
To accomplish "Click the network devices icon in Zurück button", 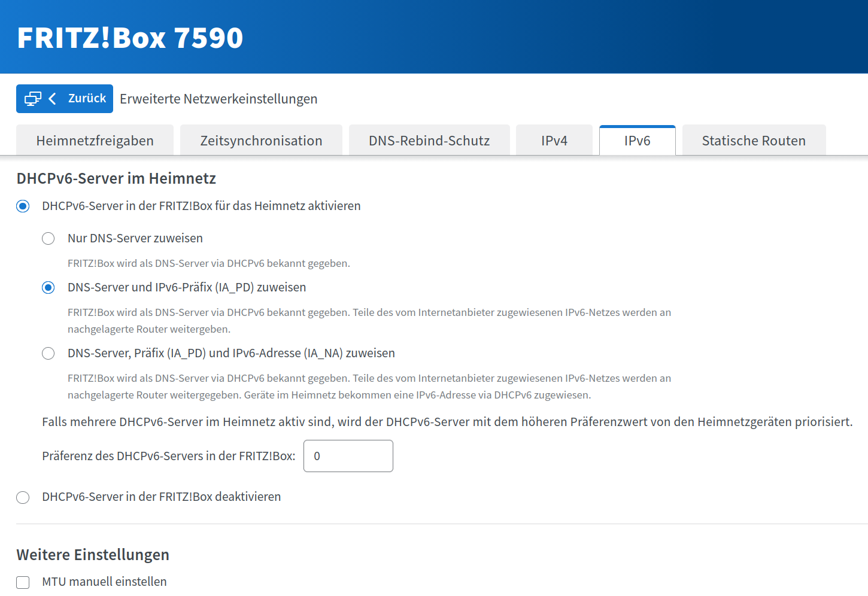I will tap(33, 99).
